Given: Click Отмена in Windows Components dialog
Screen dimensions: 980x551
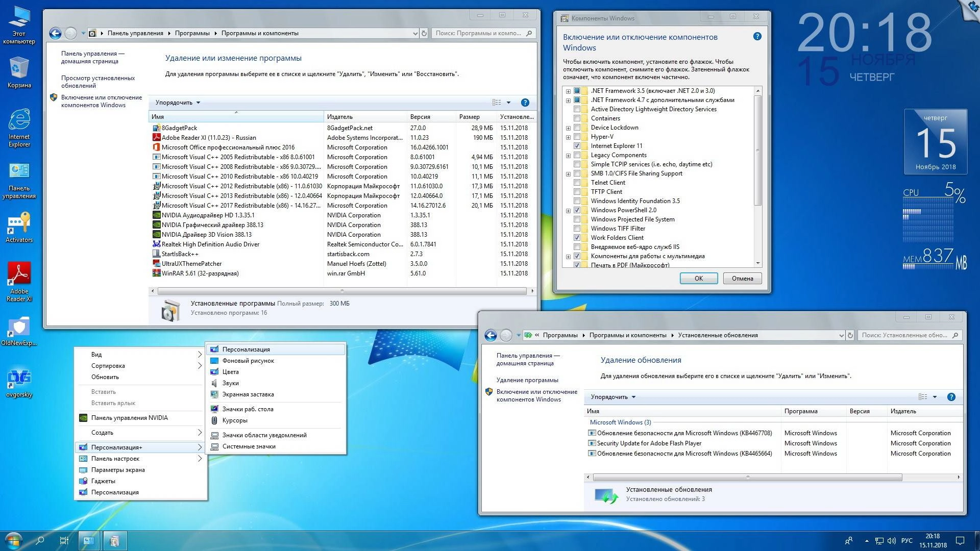Looking at the screenshot, I should click(742, 279).
